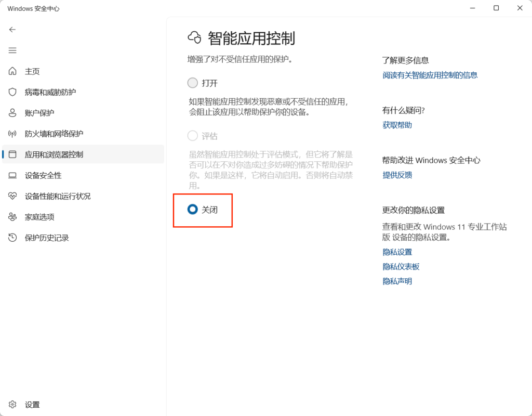Click the window icon for 应用和浏览器控制

12,154
